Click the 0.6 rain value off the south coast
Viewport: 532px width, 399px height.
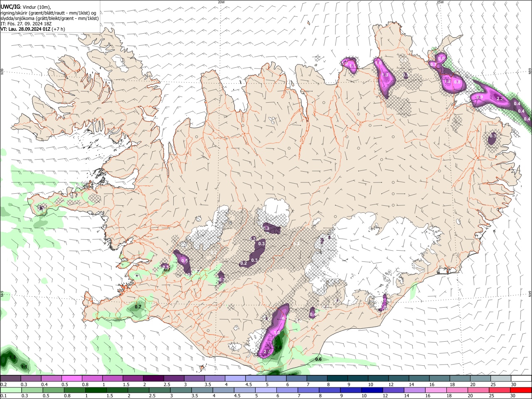tap(319, 359)
